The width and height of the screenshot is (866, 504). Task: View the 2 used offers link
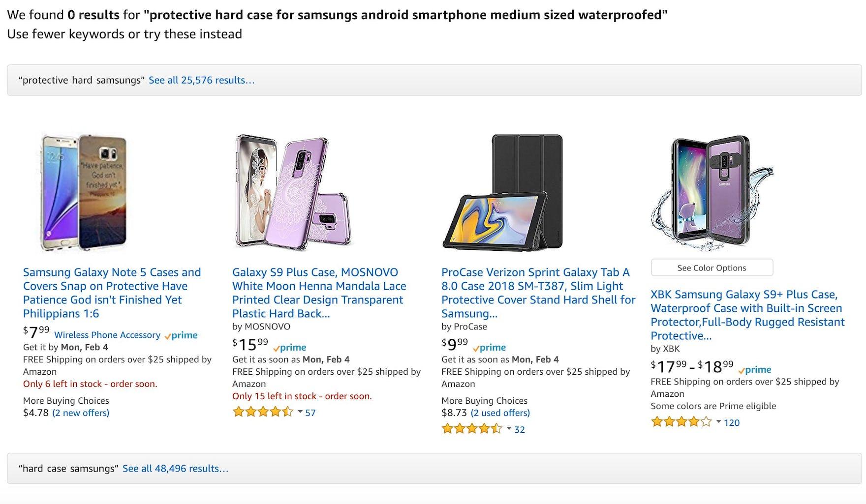tap(500, 413)
